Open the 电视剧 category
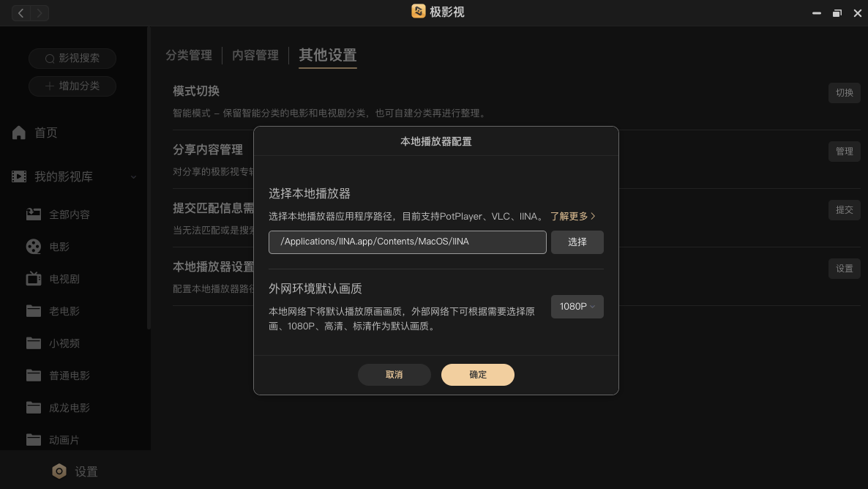Image resolution: width=868 pixels, height=489 pixels. 64,279
